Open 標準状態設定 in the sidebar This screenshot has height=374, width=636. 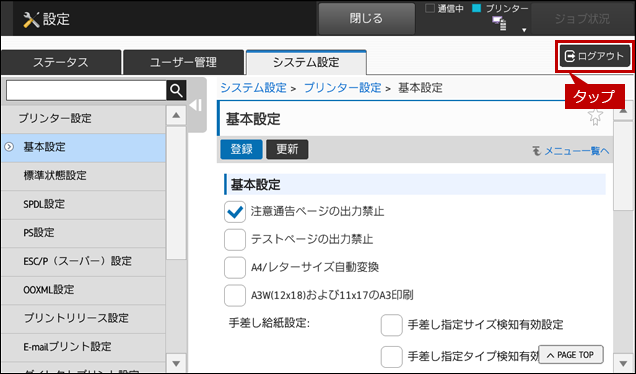[x=83, y=176]
